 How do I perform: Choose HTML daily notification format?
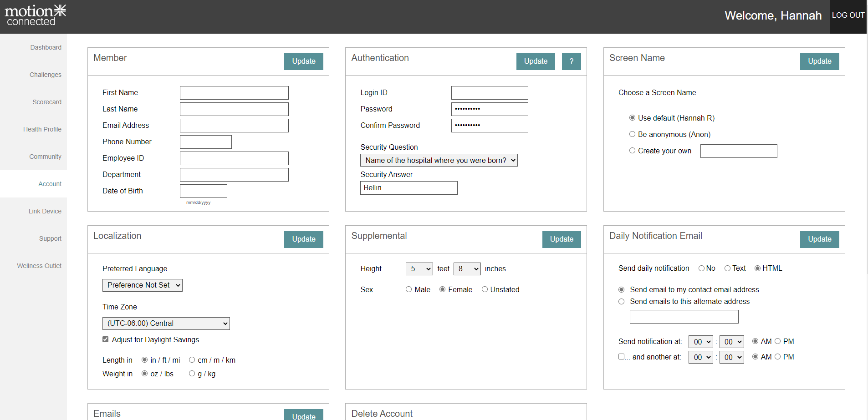[x=757, y=268]
